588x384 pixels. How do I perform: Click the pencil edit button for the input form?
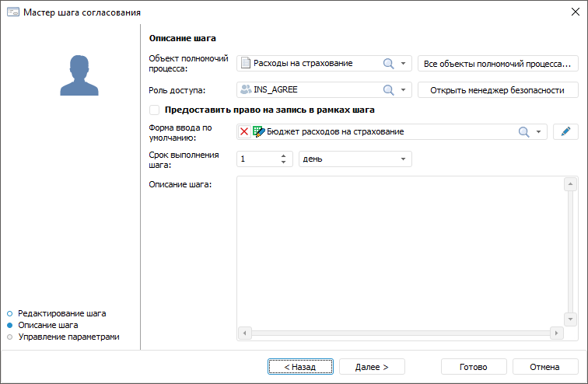[x=565, y=132]
